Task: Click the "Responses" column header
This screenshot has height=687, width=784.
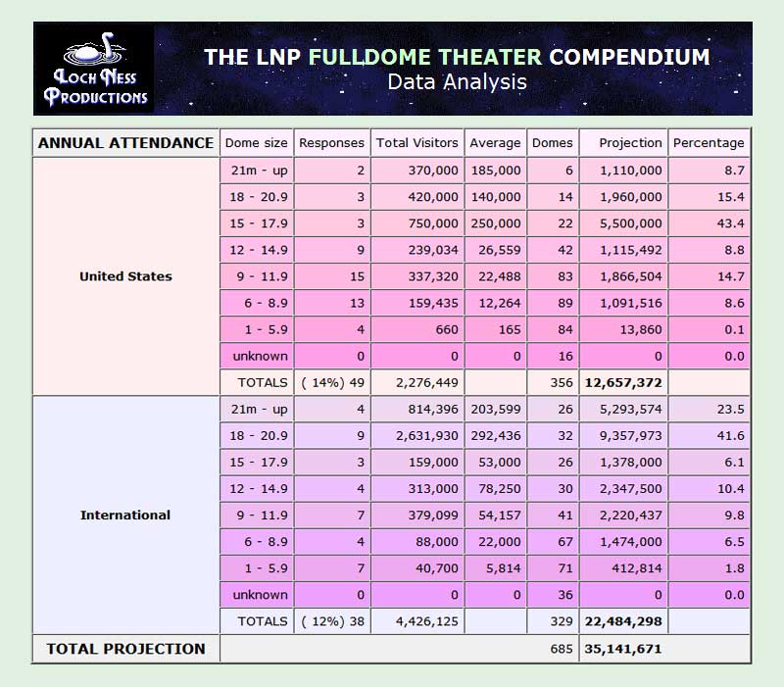Action: tap(332, 143)
